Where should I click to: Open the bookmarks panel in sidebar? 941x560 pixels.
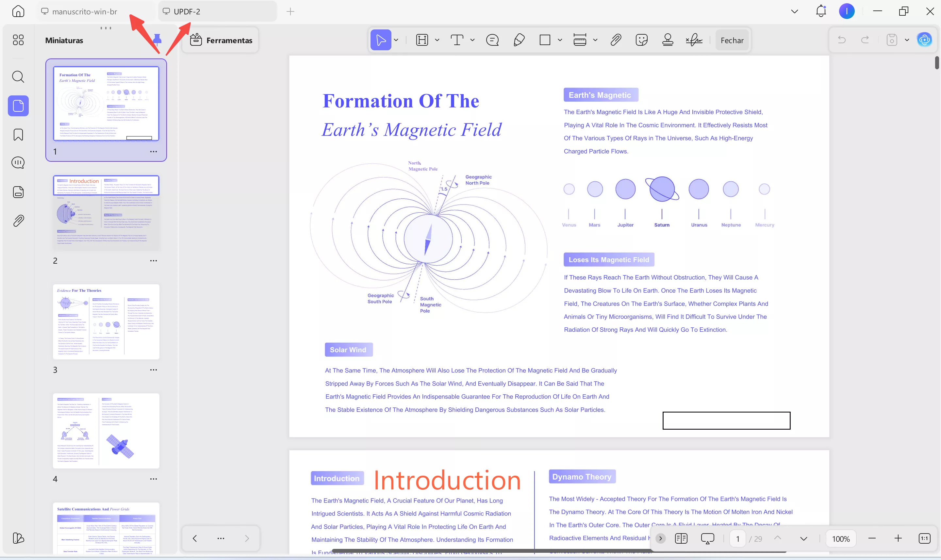[x=18, y=135]
